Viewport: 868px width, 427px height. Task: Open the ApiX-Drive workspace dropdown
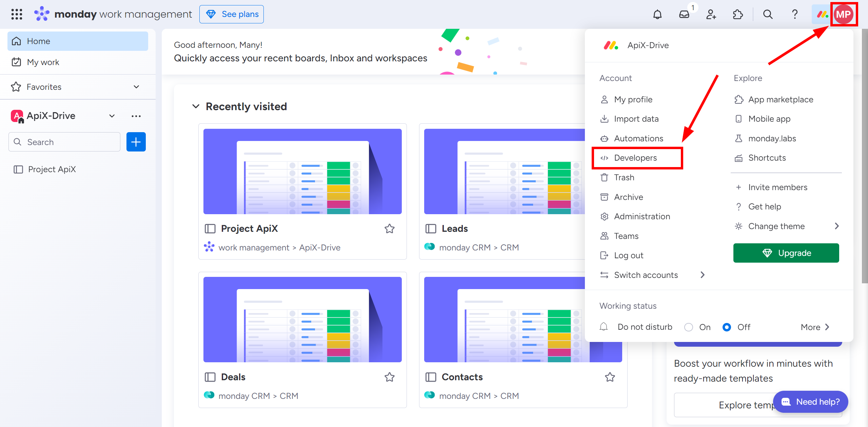(112, 116)
